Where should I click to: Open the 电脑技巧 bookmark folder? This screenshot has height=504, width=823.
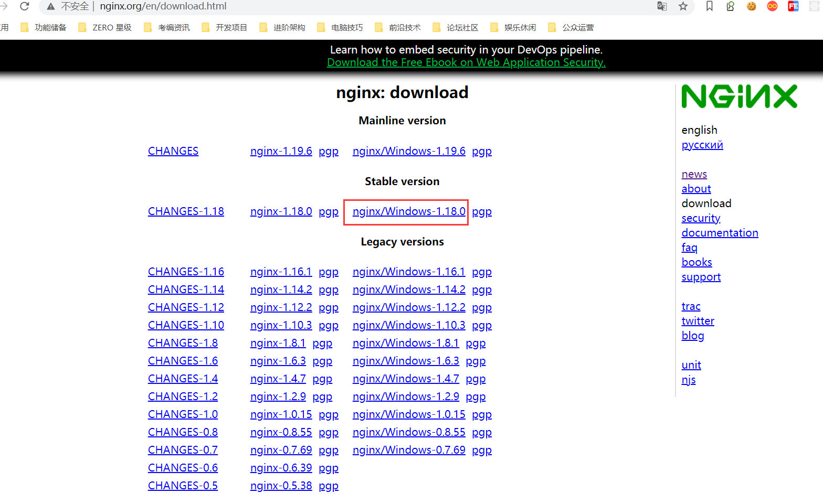pyautogui.click(x=340, y=27)
